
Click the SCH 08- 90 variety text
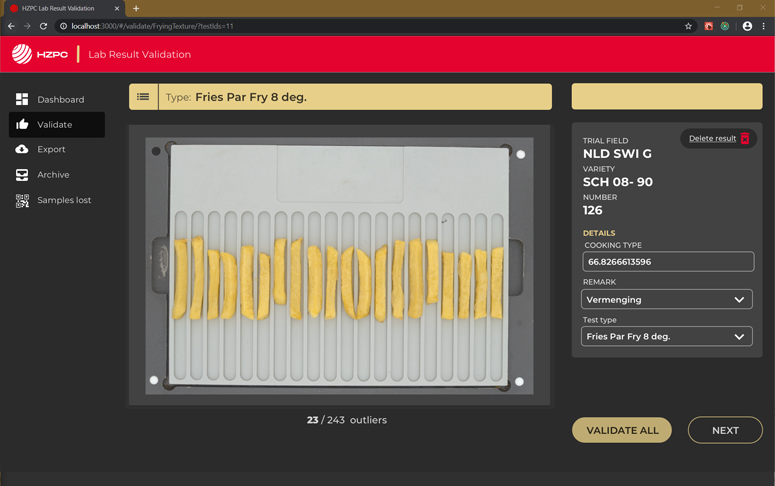tap(617, 182)
